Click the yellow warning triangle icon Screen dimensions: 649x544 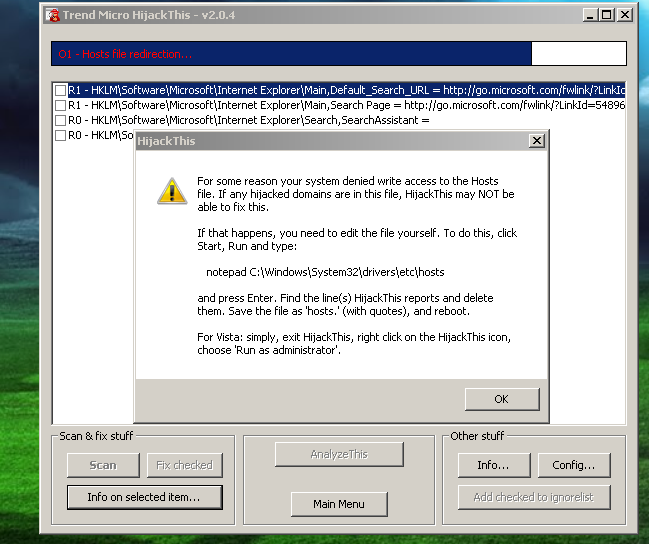point(172,191)
